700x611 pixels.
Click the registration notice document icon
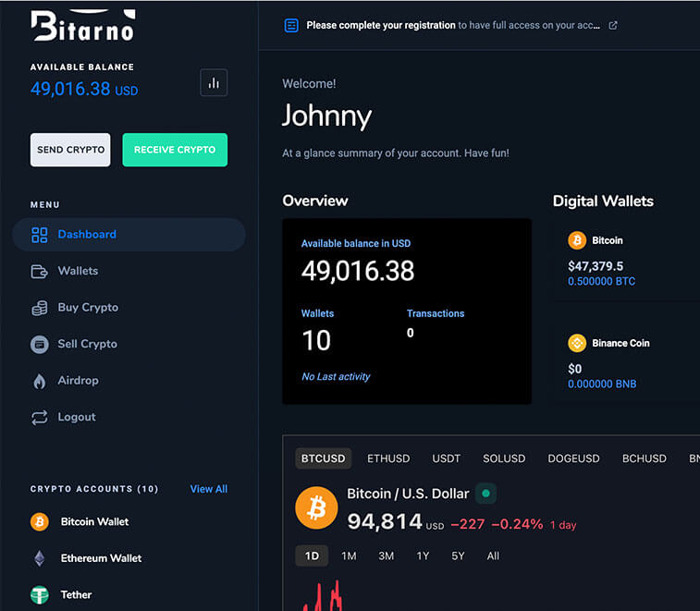click(291, 26)
